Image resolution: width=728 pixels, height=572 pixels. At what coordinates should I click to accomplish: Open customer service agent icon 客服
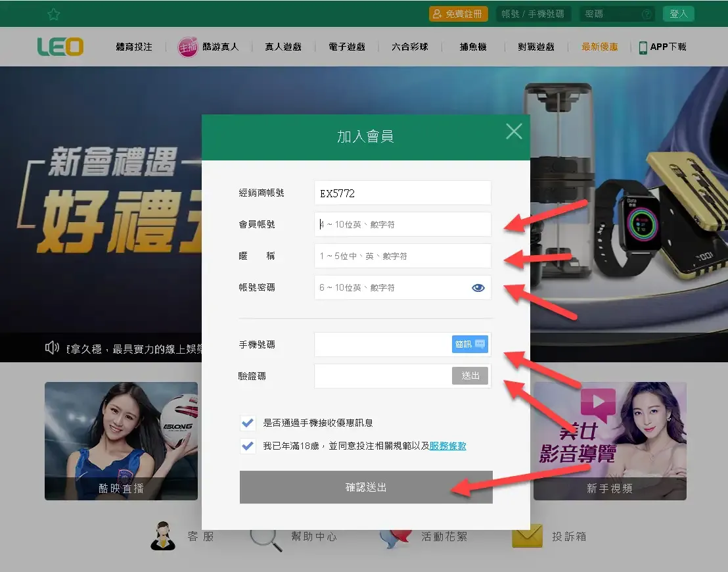[163, 536]
